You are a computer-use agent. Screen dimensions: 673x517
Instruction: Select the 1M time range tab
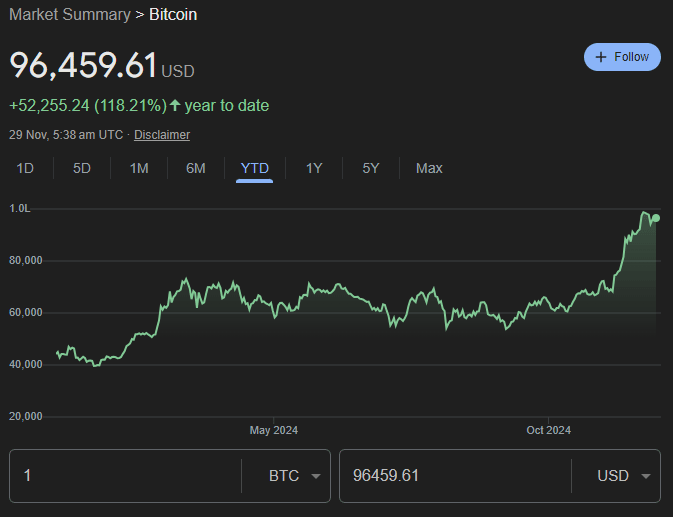pos(139,168)
